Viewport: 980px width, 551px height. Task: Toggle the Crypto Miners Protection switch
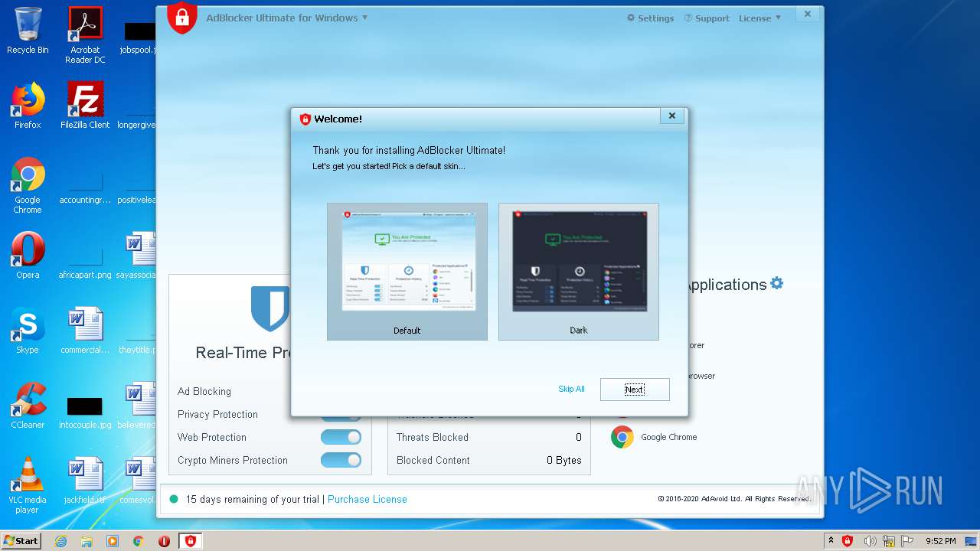[x=341, y=460]
